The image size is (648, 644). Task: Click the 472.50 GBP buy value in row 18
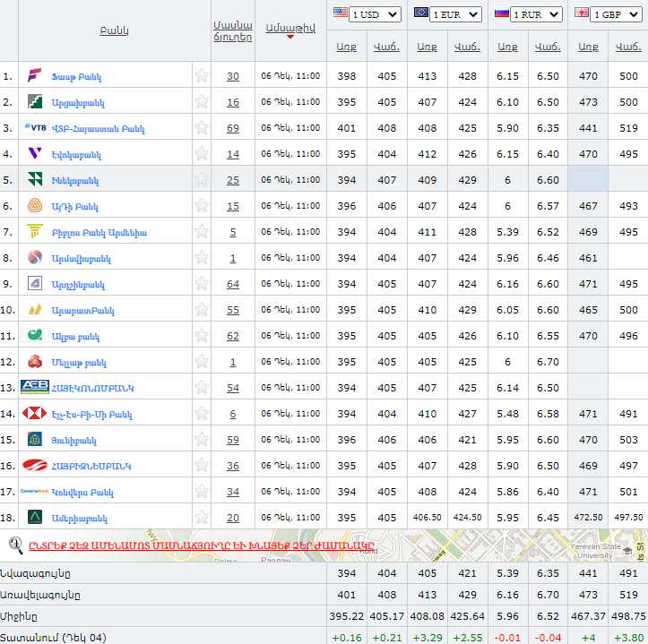(588, 517)
